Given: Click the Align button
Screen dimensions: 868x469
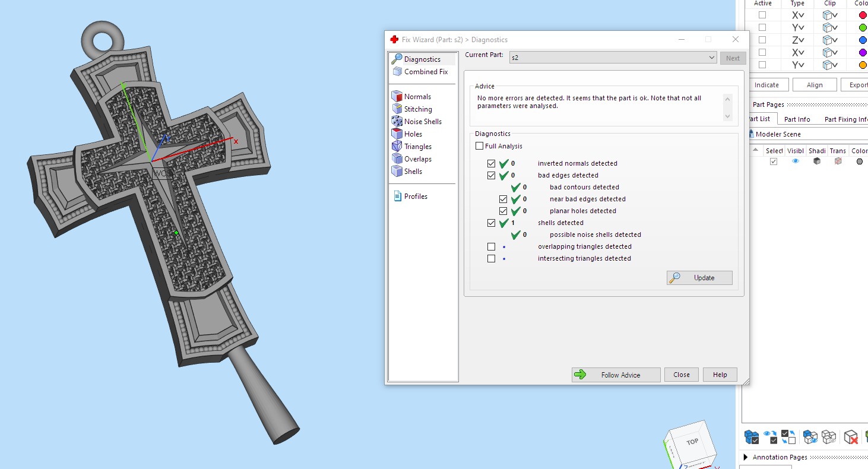Looking at the screenshot, I should pyautogui.click(x=815, y=85).
